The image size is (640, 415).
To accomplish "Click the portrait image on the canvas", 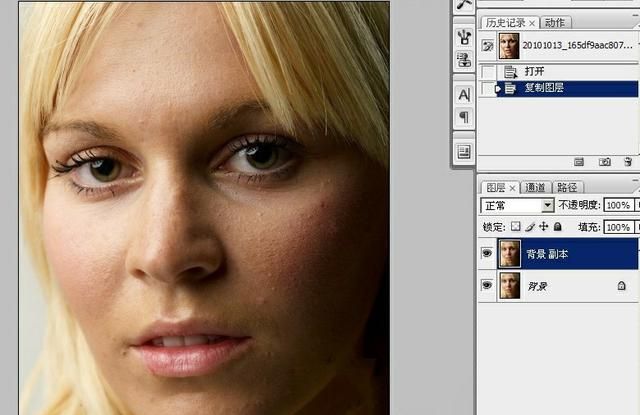I will [204, 208].
